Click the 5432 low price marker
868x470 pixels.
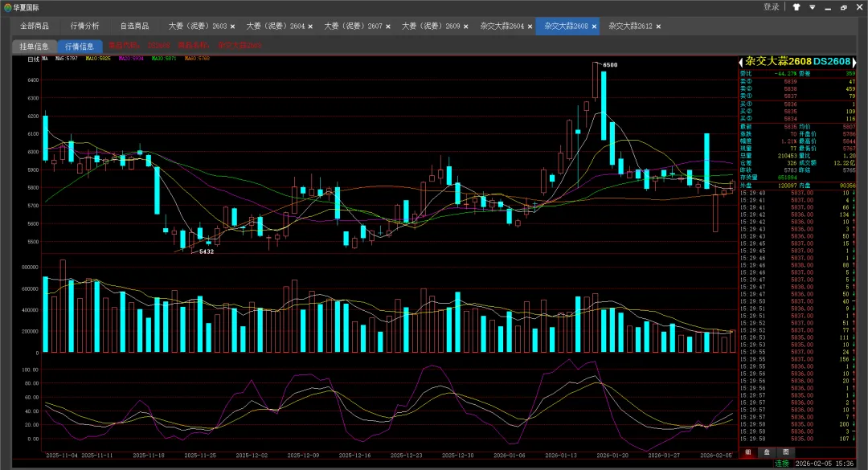pos(207,251)
